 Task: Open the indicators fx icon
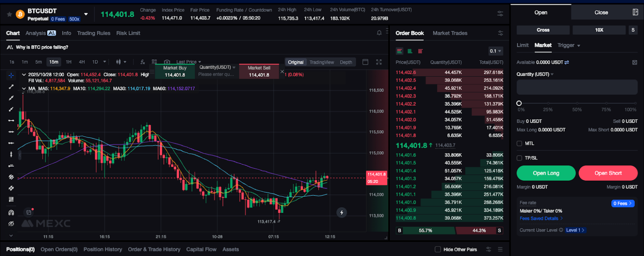pos(143,62)
